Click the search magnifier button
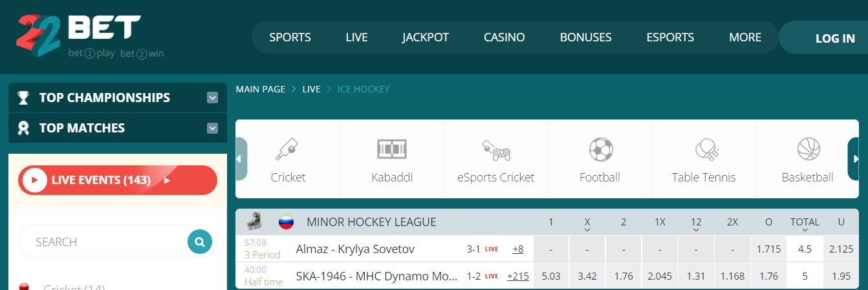This screenshot has width=868, height=290. 200,242
